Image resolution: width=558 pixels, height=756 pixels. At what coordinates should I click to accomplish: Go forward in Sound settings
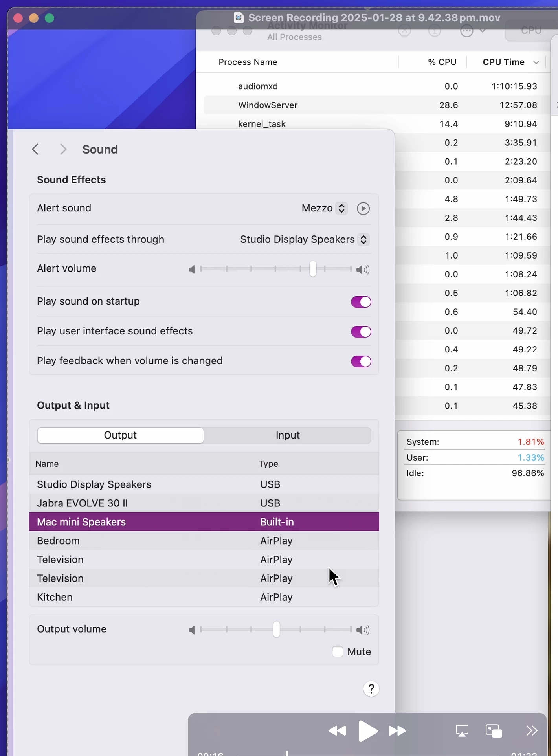(x=63, y=149)
